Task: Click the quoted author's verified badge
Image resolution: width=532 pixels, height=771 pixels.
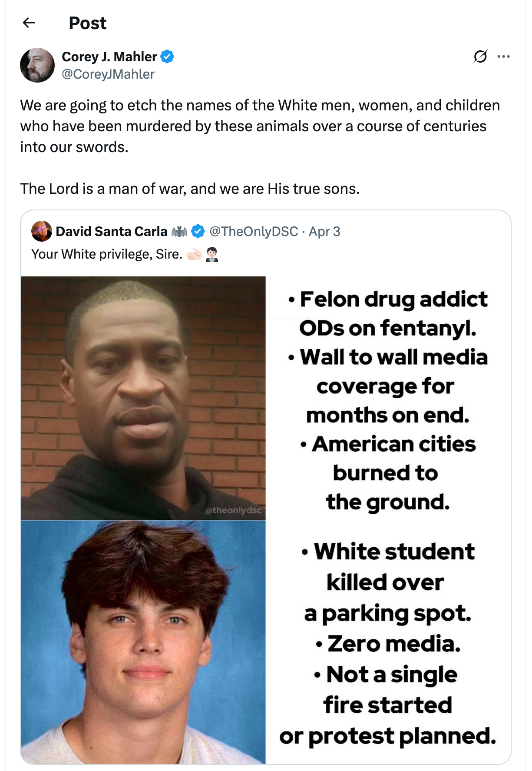Action: 198,231
